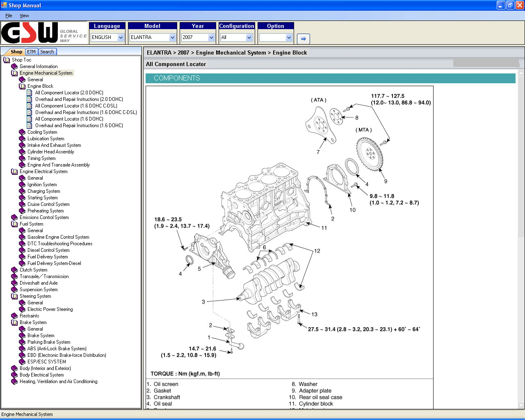The height and width of the screenshot is (420, 525).
Task: Select Suspension System entry
Action: pyautogui.click(x=39, y=290)
